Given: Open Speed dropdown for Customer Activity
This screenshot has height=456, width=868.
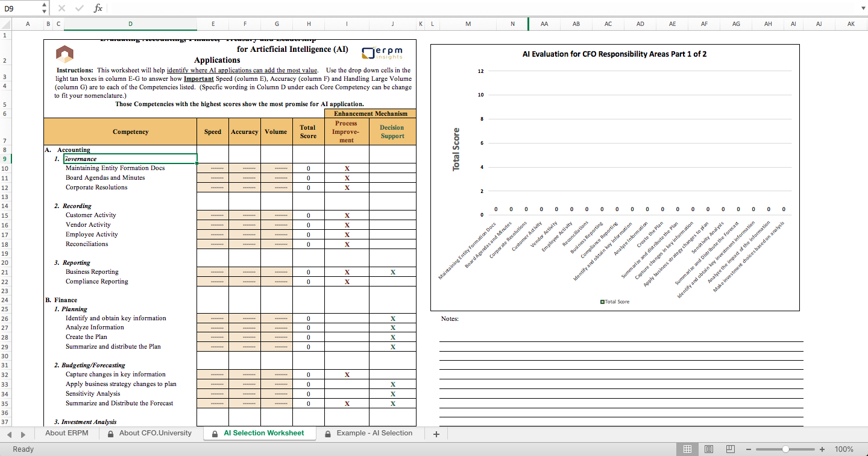Looking at the screenshot, I should click(x=213, y=215).
